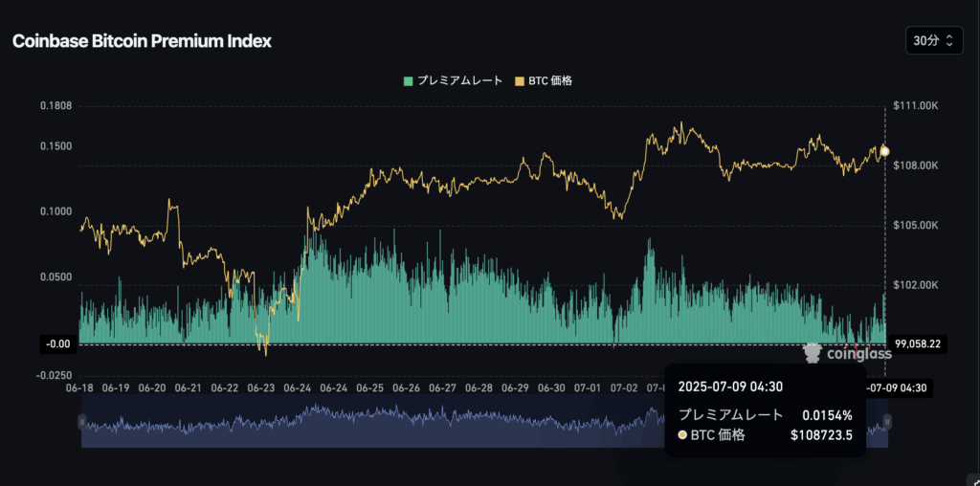Click the $111.00K right axis value
Screen dimensions: 980x486
point(916,106)
